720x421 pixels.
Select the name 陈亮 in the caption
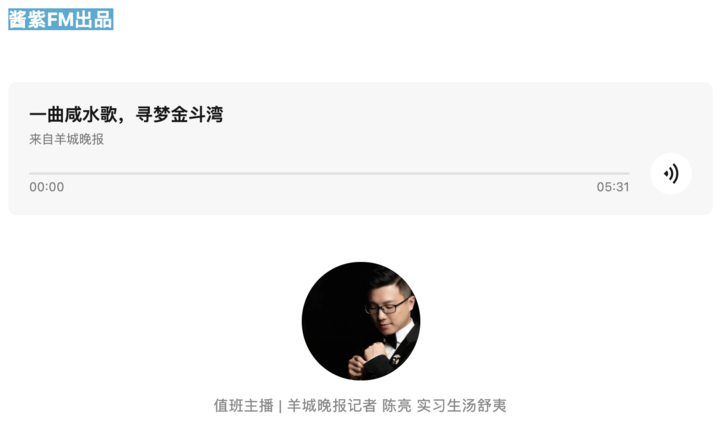(397, 405)
